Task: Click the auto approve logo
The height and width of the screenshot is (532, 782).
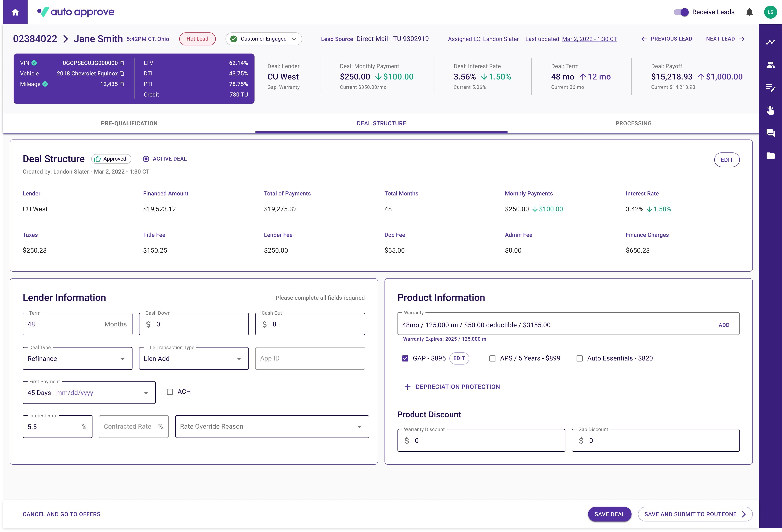Action: click(76, 12)
